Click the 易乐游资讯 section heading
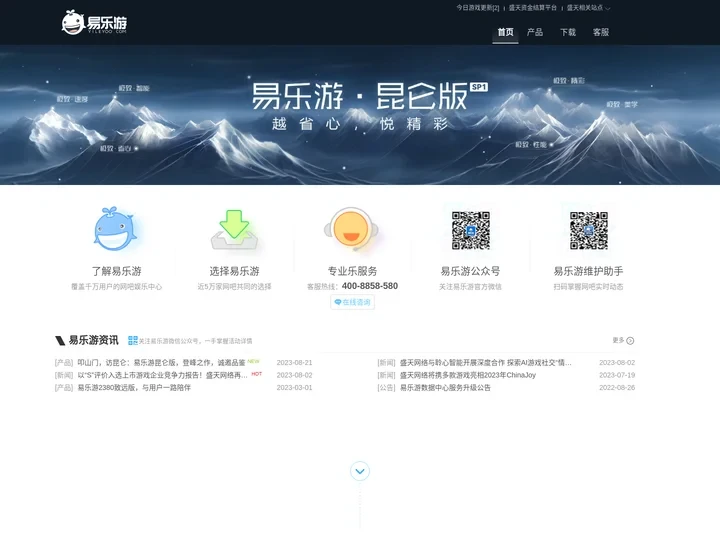 pos(93,340)
